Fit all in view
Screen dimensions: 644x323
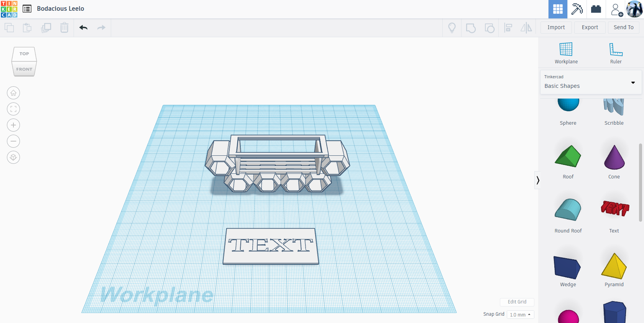coord(13,109)
